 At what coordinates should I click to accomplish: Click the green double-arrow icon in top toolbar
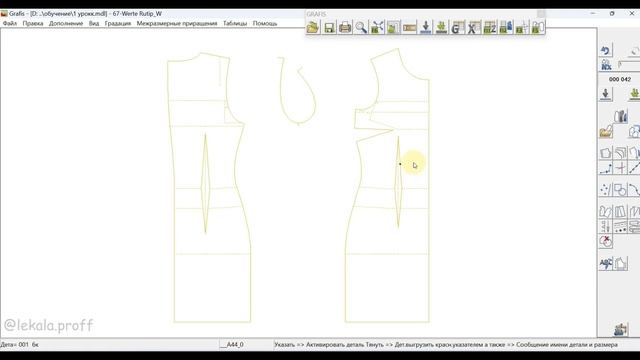[x=442, y=27]
